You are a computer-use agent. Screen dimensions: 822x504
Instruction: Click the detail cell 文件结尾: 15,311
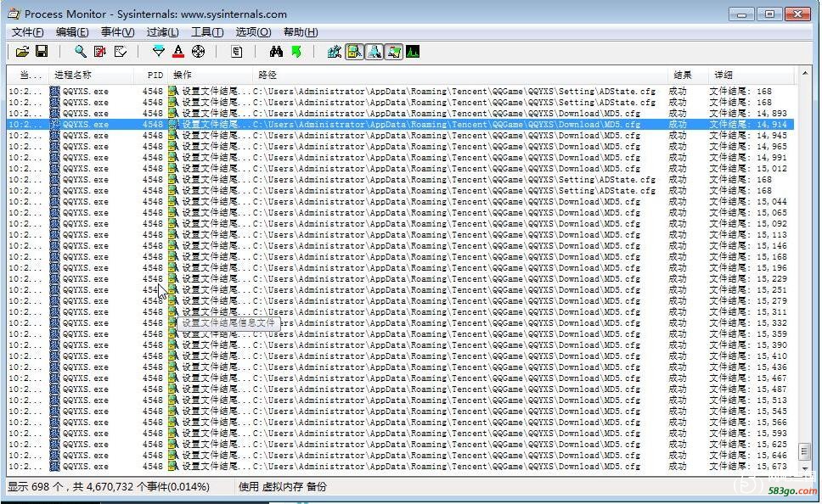[748, 311]
